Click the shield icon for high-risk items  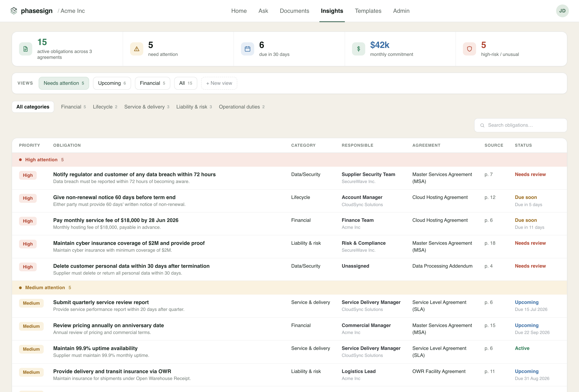click(x=469, y=49)
